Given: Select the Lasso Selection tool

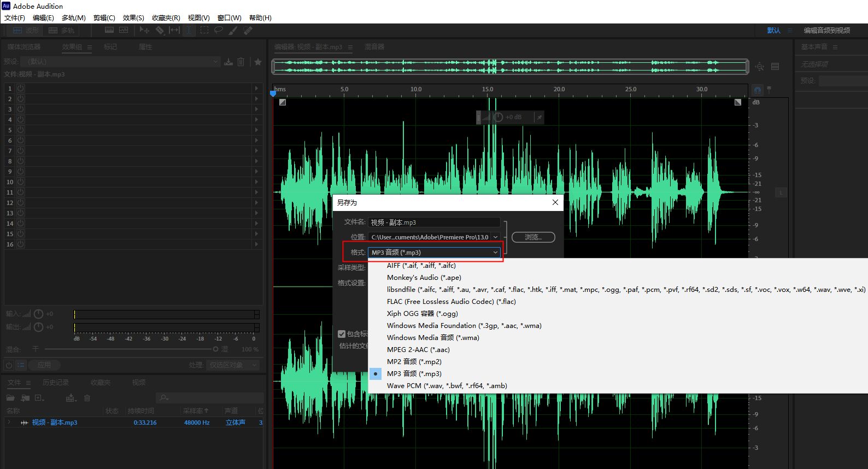Looking at the screenshot, I should pyautogui.click(x=218, y=30).
